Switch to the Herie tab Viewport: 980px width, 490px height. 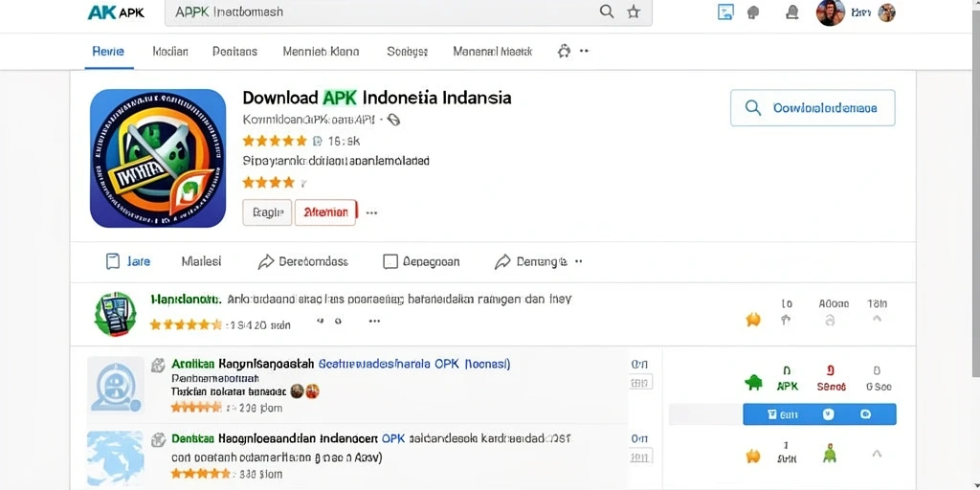108,52
